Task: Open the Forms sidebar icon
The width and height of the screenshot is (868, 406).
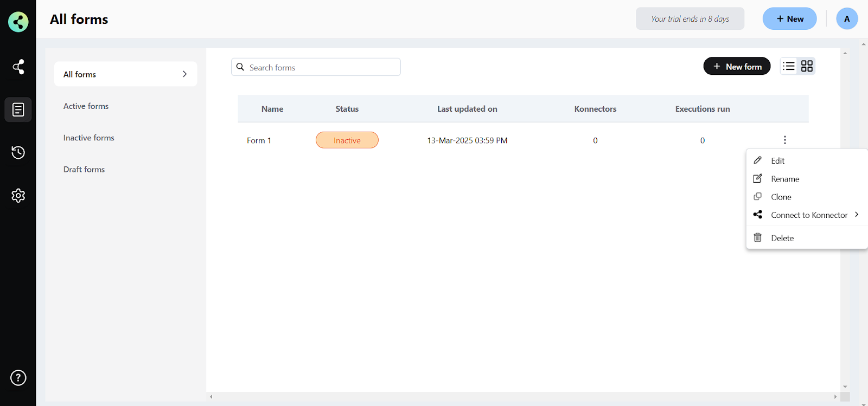Action: [18, 109]
